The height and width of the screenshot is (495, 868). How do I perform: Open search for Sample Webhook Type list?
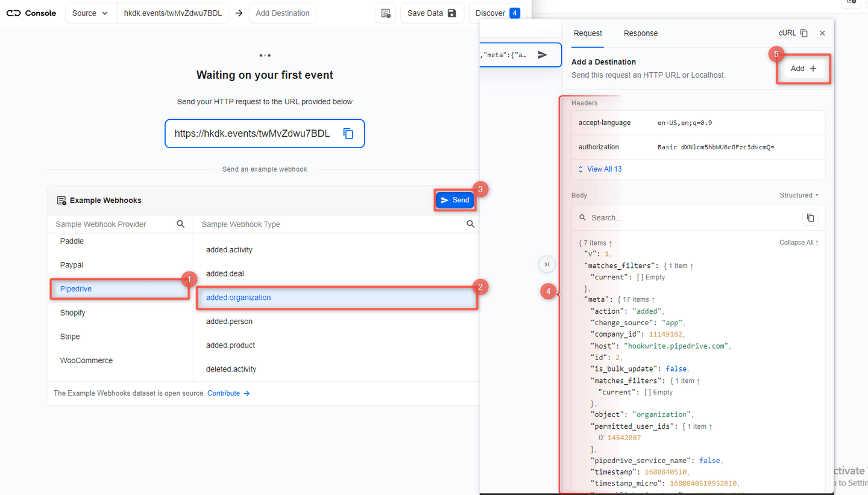[x=470, y=223]
